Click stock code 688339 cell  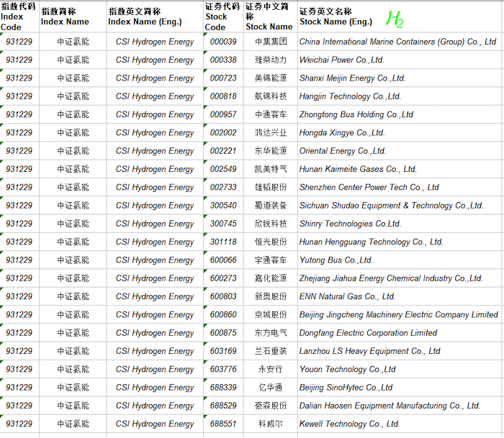pyautogui.click(x=223, y=387)
